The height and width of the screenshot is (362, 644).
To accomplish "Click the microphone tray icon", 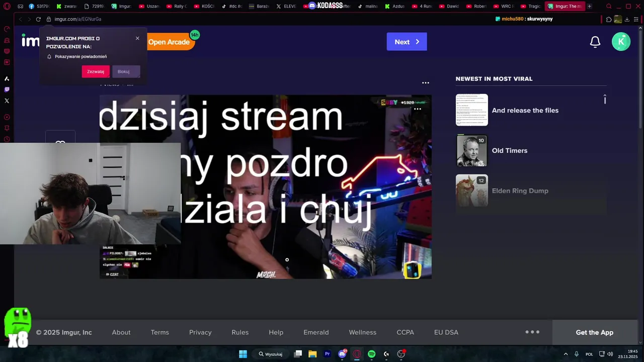I will tap(577, 354).
